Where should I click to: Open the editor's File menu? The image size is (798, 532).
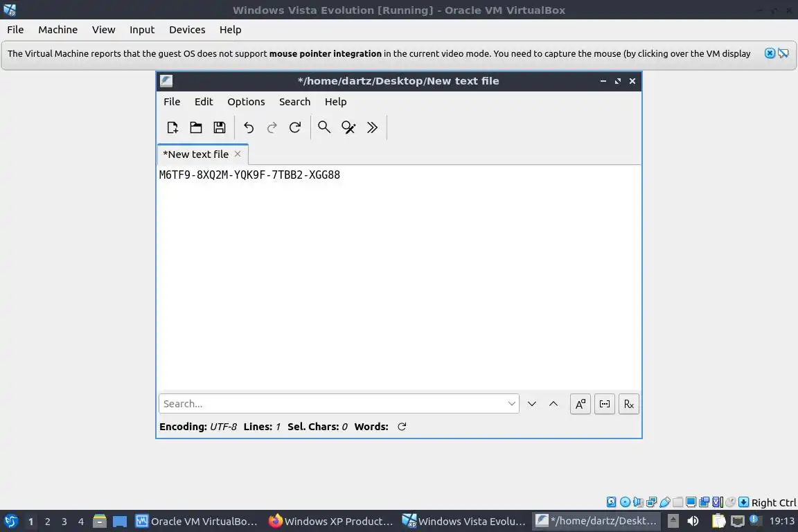point(172,102)
